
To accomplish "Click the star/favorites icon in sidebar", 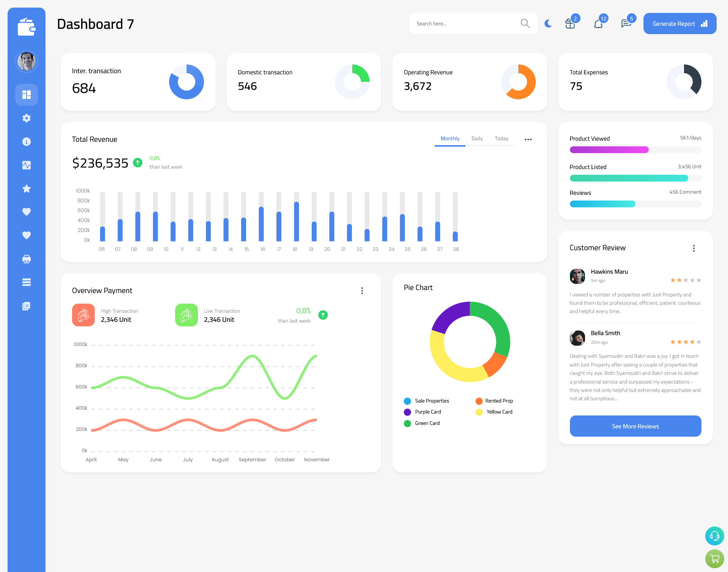I will click(27, 189).
